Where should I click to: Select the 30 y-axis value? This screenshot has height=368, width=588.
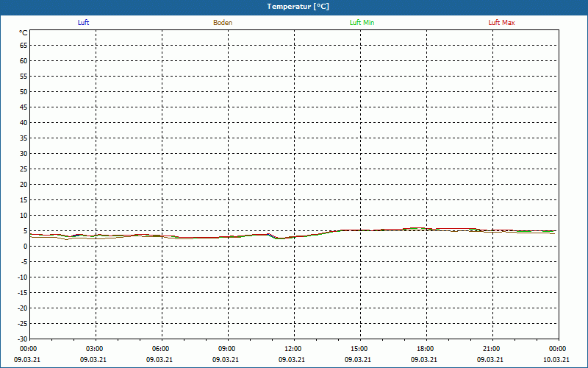(24, 154)
